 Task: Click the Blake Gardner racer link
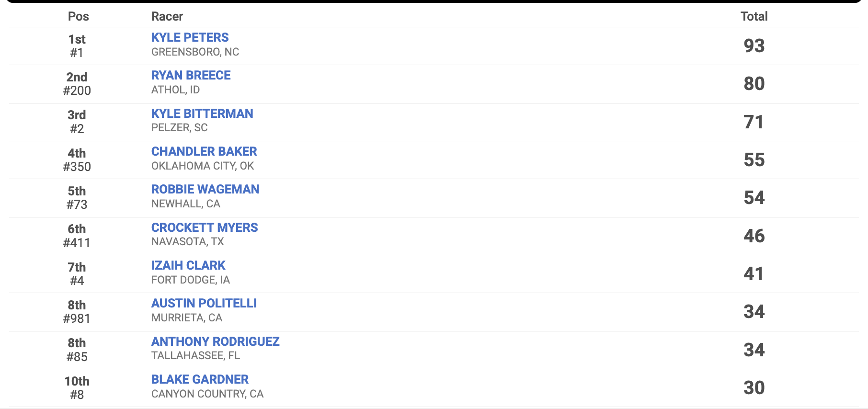coord(200,379)
